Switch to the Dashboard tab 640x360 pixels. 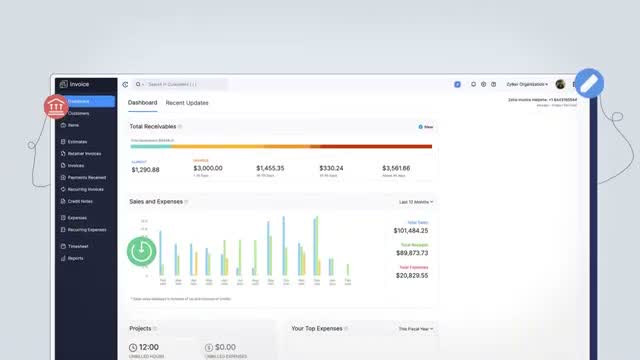pyautogui.click(x=142, y=103)
